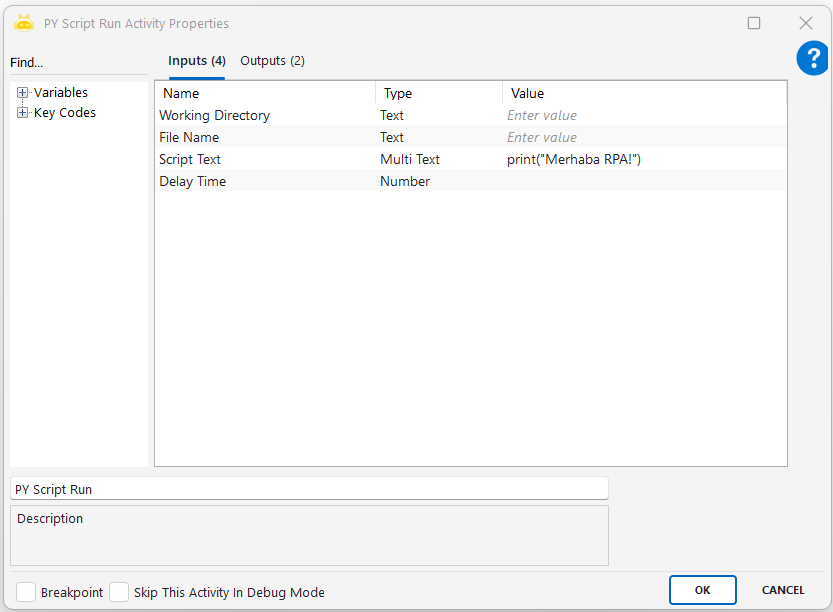Click the Delay Time value cell
Screen dimensions: 833x612
[644, 182]
